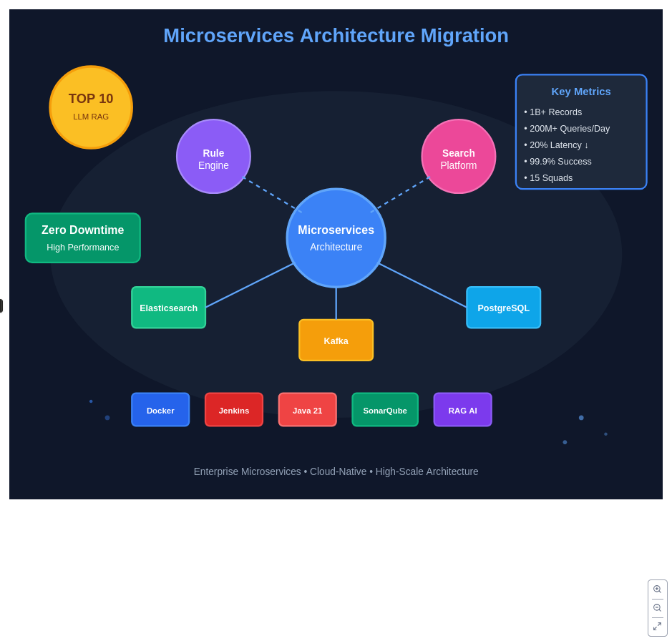
Task: Select the Elasticsearch node box
Action: point(168,308)
